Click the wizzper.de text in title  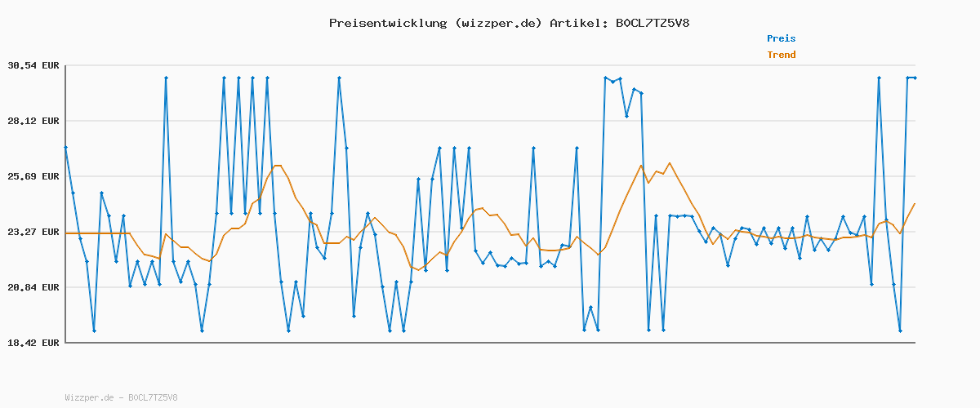coord(498,23)
